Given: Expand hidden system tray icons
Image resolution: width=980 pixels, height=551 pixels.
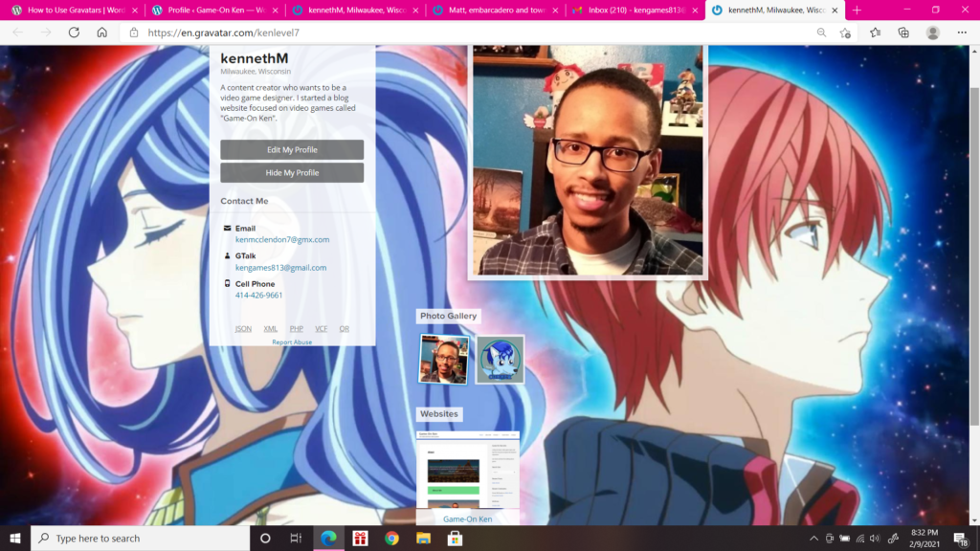Looking at the screenshot, I should pyautogui.click(x=813, y=539).
